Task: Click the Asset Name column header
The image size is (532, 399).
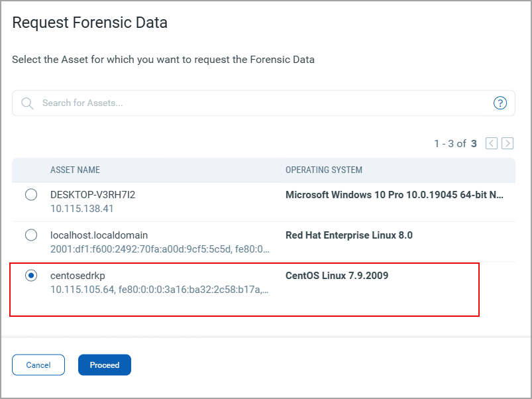Action: click(x=75, y=170)
